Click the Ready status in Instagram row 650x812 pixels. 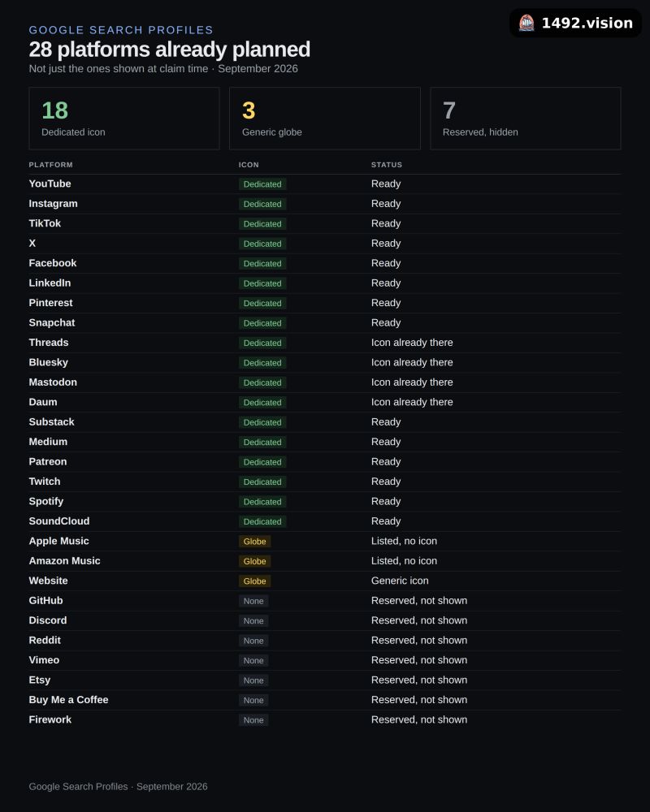pyautogui.click(x=386, y=204)
